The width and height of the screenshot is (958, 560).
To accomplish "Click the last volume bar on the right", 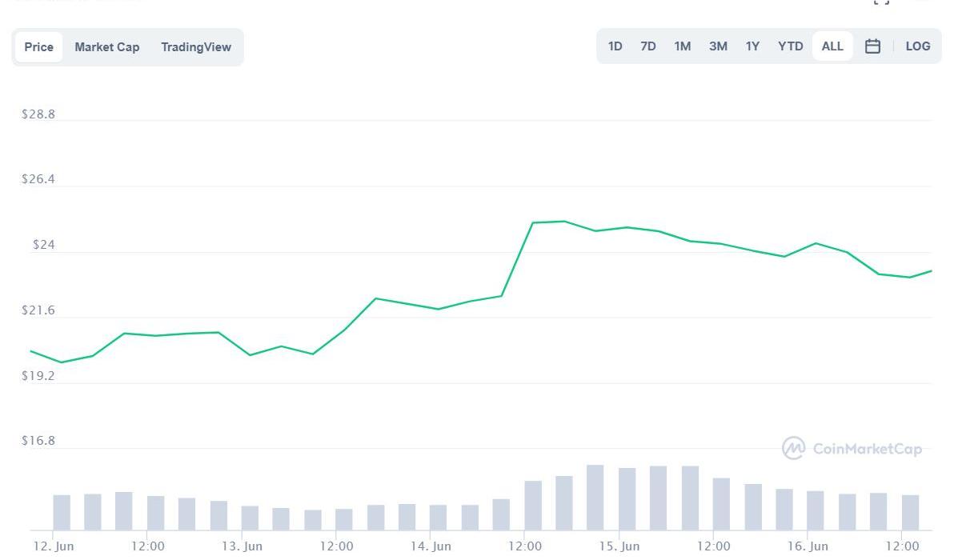I will (x=910, y=512).
